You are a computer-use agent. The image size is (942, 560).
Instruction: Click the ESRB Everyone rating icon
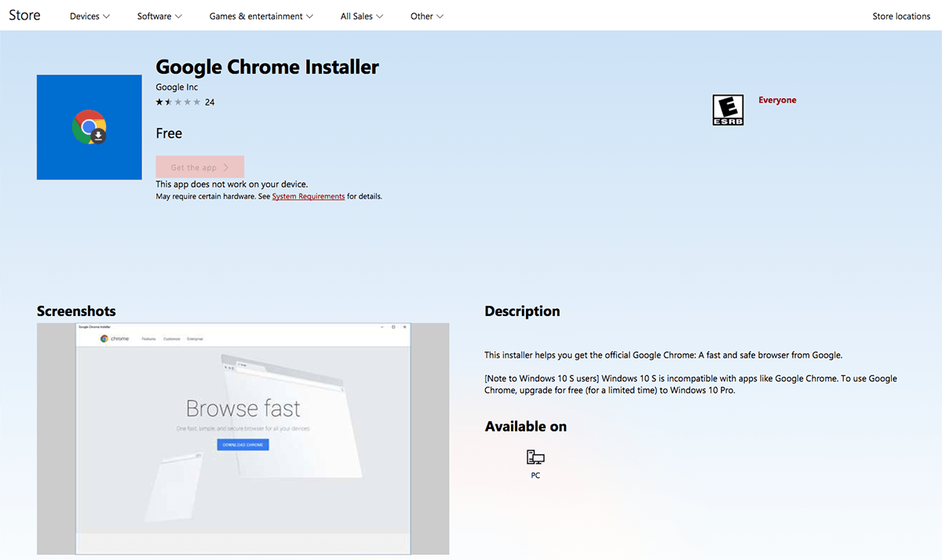pos(728,109)
